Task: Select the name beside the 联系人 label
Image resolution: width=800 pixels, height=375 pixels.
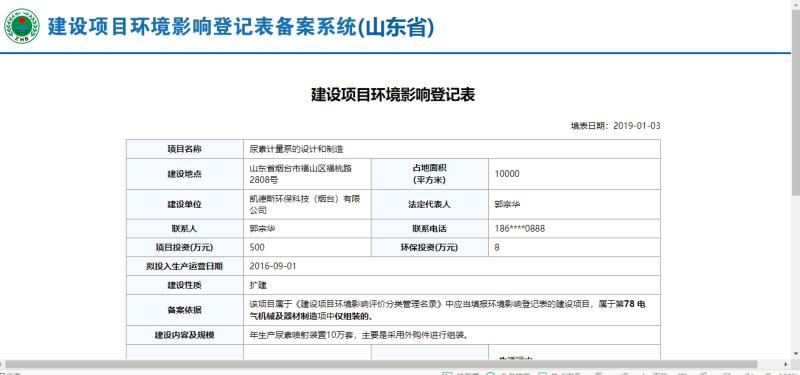Action: click(x=262, y=229)
